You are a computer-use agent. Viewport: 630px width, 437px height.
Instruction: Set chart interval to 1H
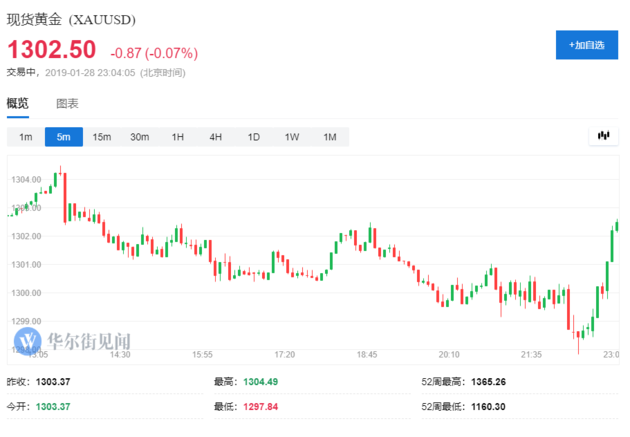click(x=178, y=136)
